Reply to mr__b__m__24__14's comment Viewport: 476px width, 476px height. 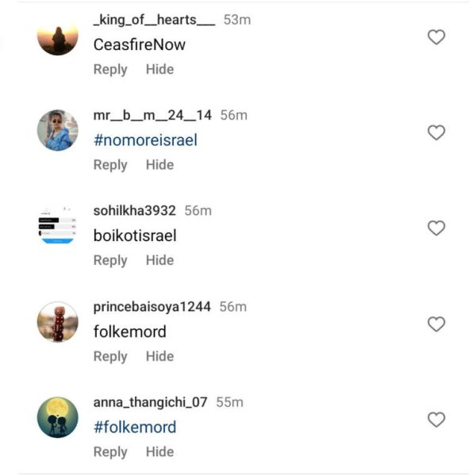pos(110,165)
